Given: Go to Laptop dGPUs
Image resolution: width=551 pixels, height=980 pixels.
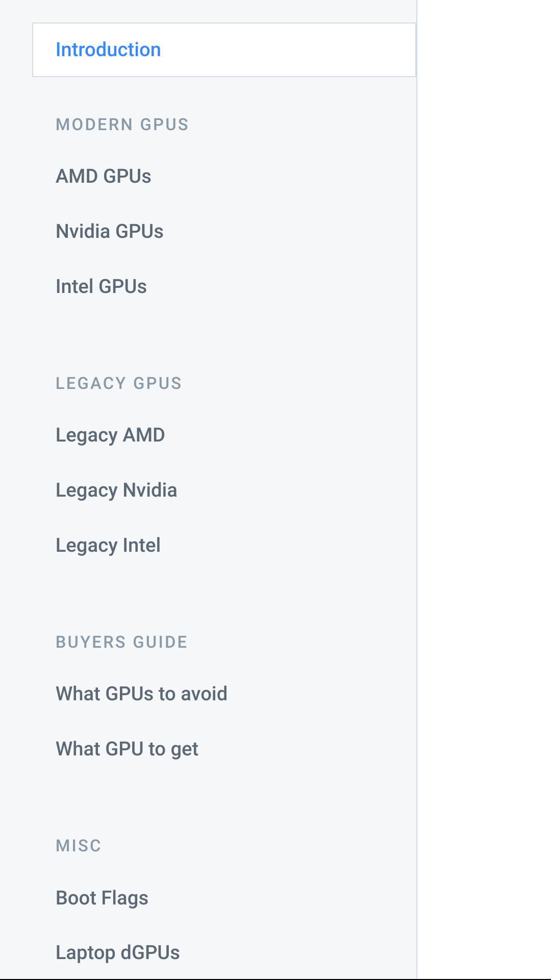Looking at the screenshot, I should tap(118, 952).
